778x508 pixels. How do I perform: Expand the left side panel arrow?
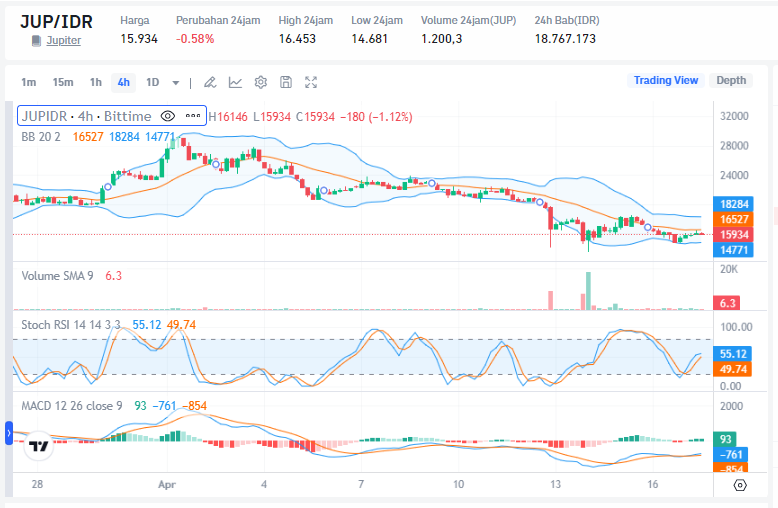8,433
